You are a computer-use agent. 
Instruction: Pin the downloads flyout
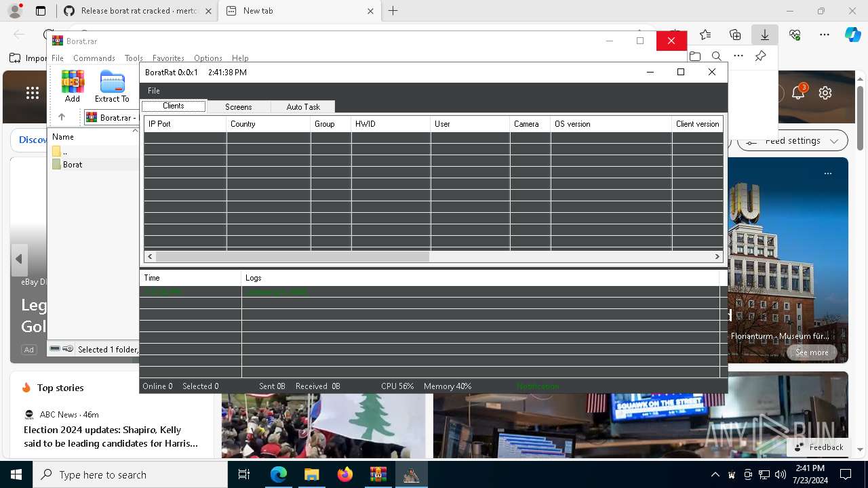tap(760, 56)
